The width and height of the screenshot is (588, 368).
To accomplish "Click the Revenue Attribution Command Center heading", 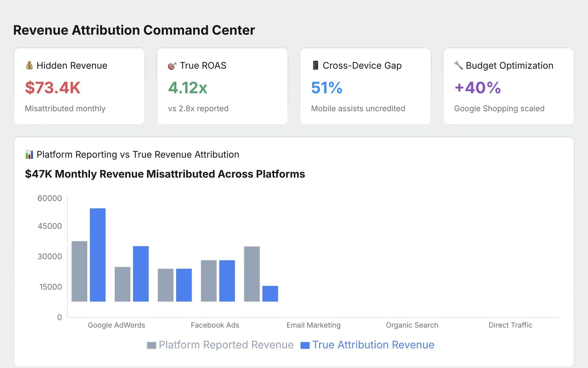I will (x=134, y=30).
